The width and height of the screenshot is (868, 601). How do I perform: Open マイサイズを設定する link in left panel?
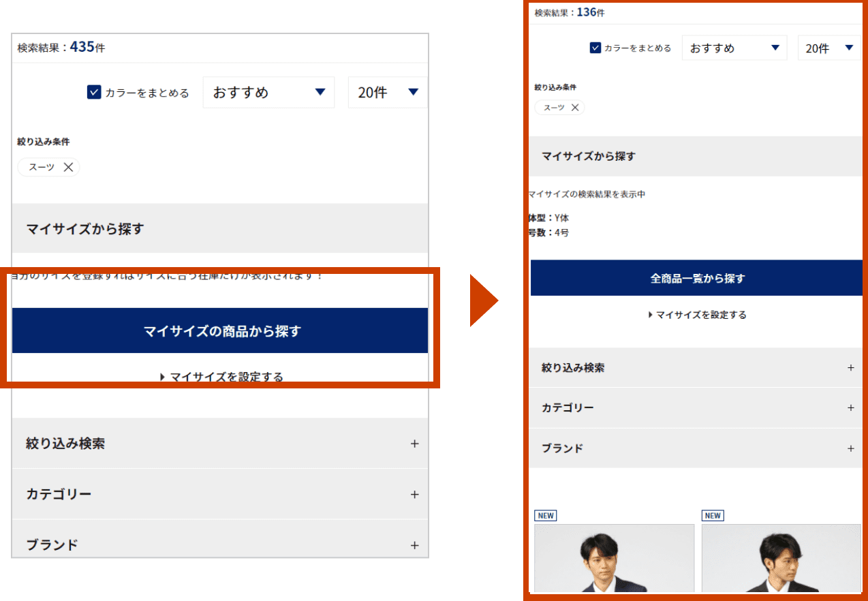tap(221, 376)
